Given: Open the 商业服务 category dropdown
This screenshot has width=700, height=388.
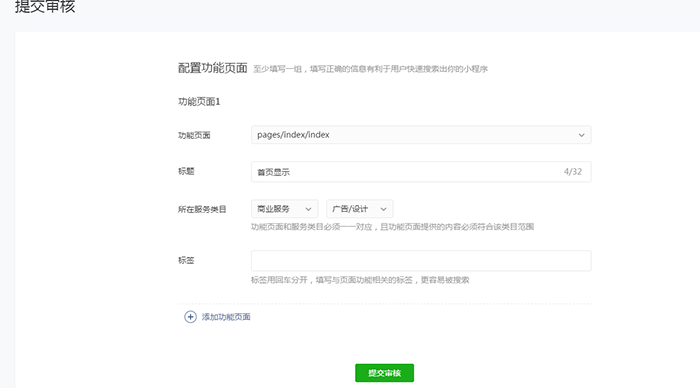Looking at the screenshot, I should [284, 209].
